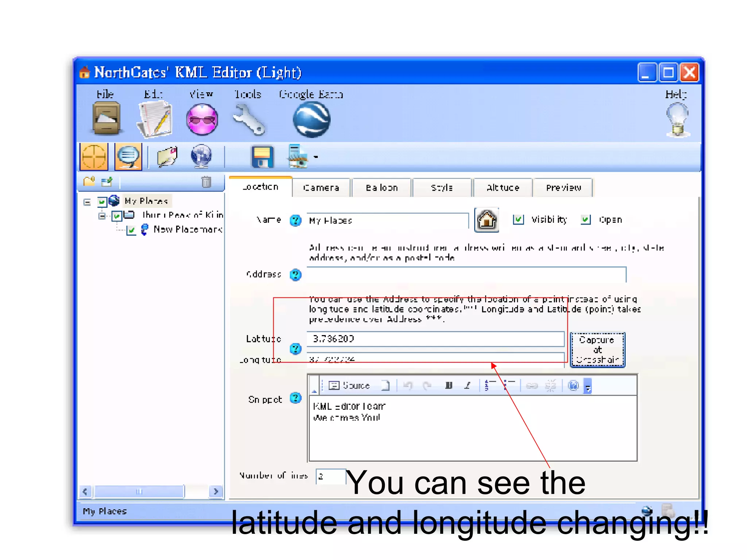The image size is (747, 560).
Task: Click the home icon beside Name field
Action: [x=487, y=220]
